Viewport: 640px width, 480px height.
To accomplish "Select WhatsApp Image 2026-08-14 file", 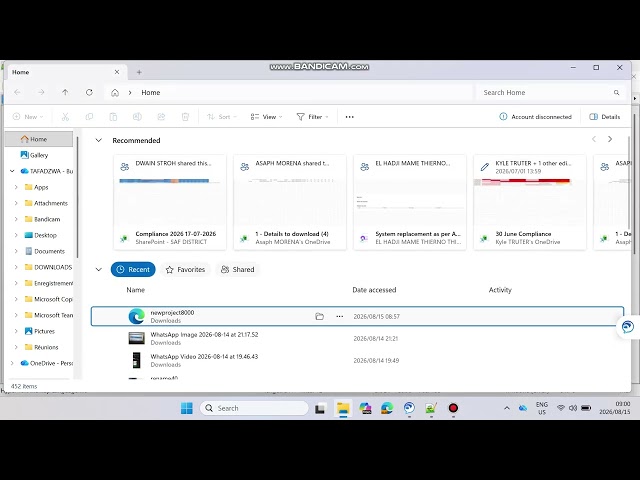I will coord(357,338).
